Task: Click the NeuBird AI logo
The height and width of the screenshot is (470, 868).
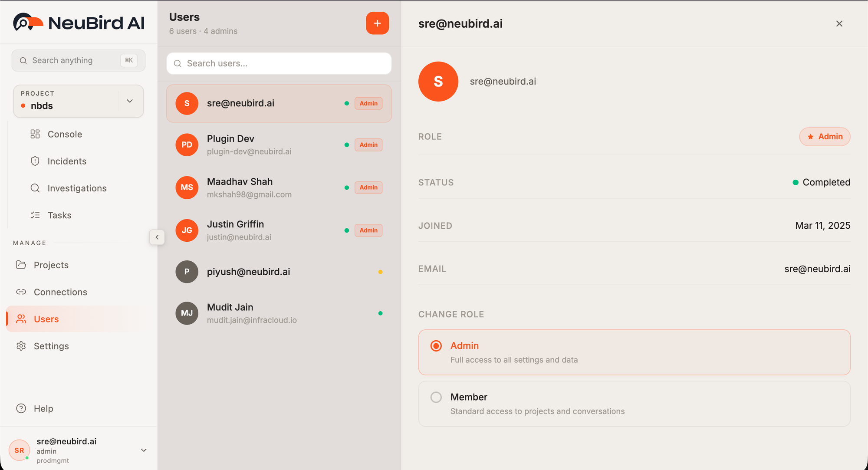Action: pyautogui.click(x=79, y=22)
